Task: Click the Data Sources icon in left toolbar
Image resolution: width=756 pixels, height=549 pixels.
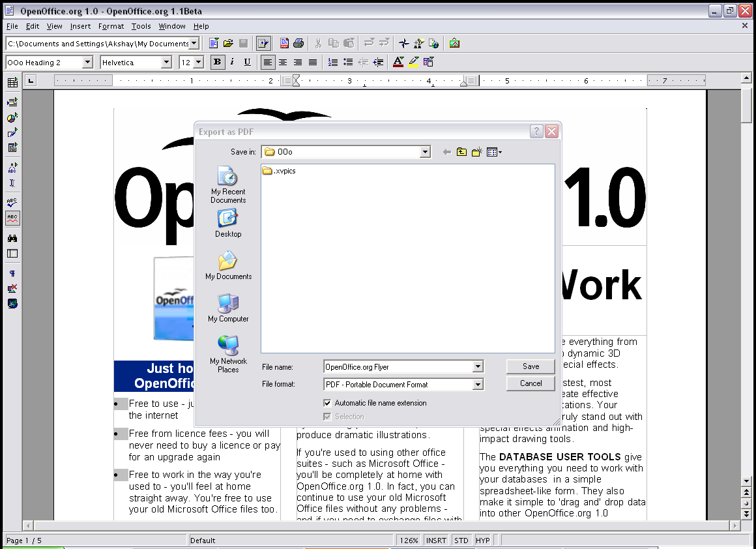Action: coord(12,253)
